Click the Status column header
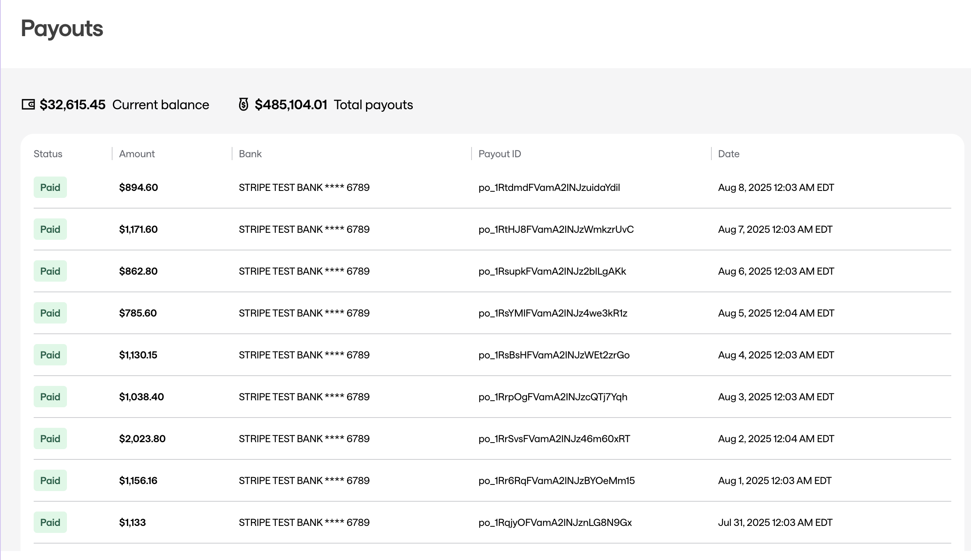971x560 pixels. [x=48, y=154]
